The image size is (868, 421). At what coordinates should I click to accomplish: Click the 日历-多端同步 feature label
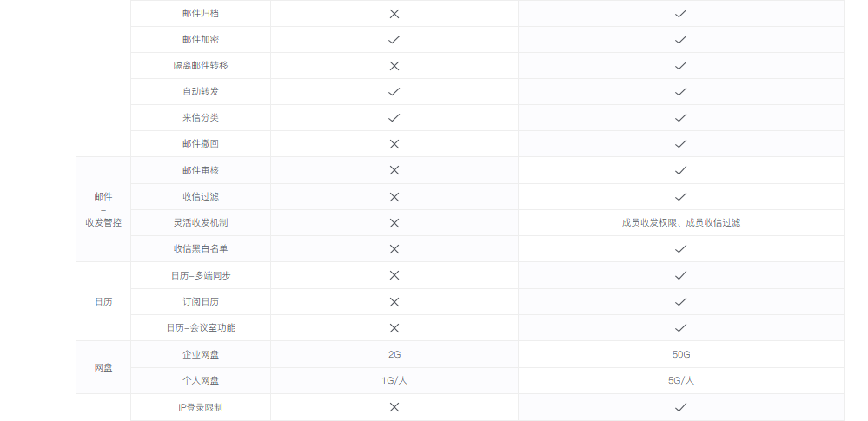[x=201, y=275]
